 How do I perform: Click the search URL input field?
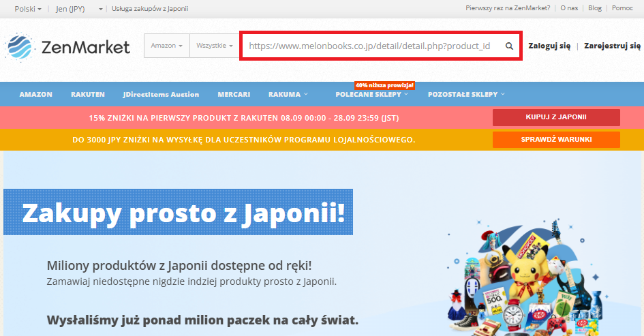pos(371,46)
